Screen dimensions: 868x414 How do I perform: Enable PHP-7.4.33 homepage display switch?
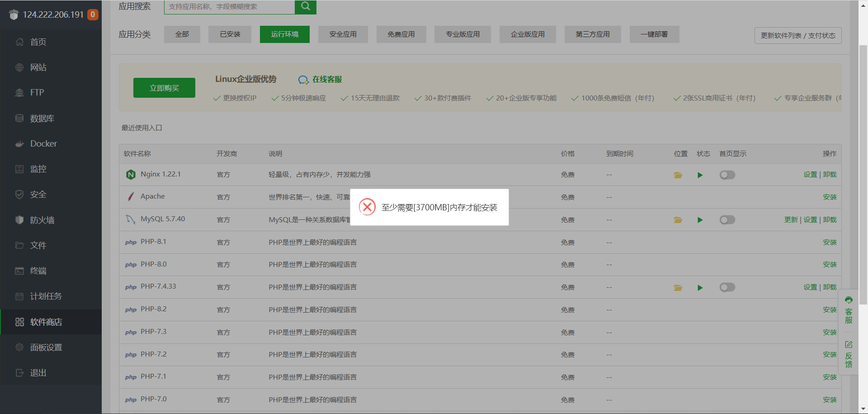(x=727, y=287)
